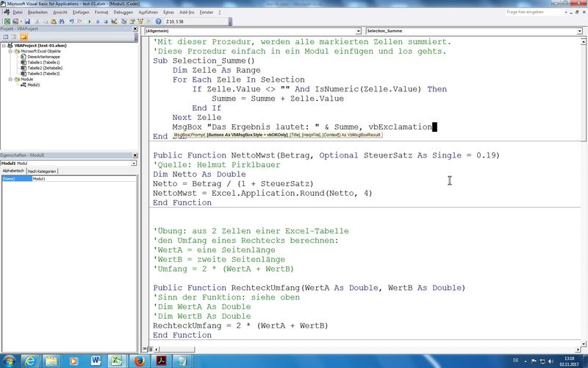Open the Debuggen menu
Screen dimensions: 588x368
123,13
